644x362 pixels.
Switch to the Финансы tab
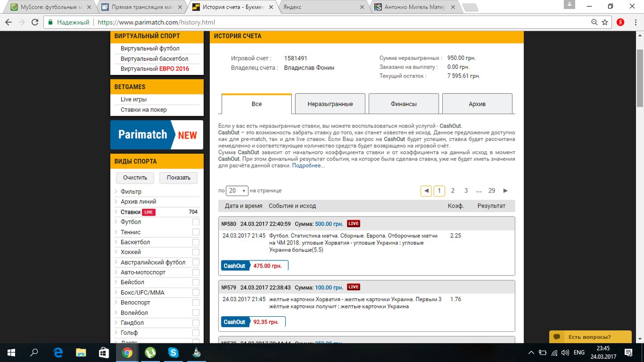[404, 104]
